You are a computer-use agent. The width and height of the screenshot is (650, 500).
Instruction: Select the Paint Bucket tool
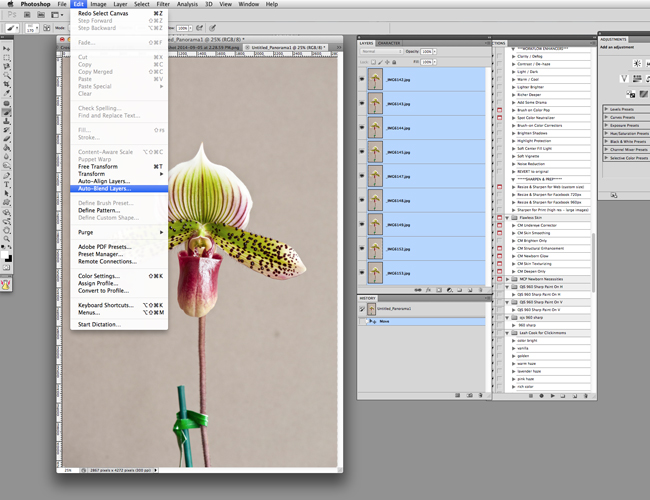tap(7, 148)
